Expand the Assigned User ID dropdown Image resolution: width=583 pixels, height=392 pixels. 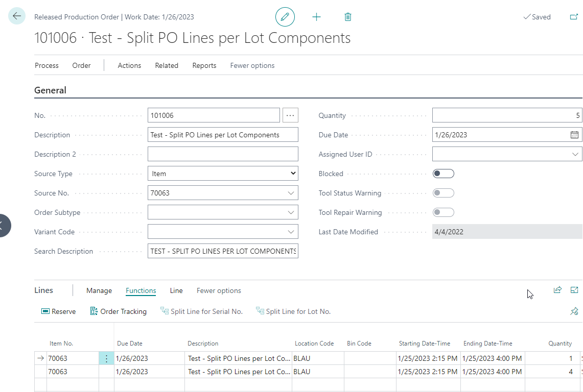pyautogui.click(x=575, y=154)
